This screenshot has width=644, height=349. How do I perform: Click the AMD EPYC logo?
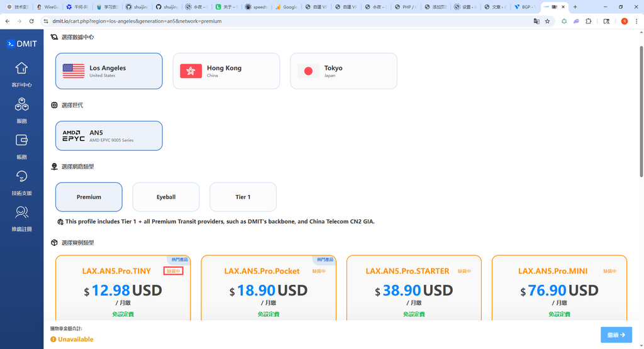point(74,136)
